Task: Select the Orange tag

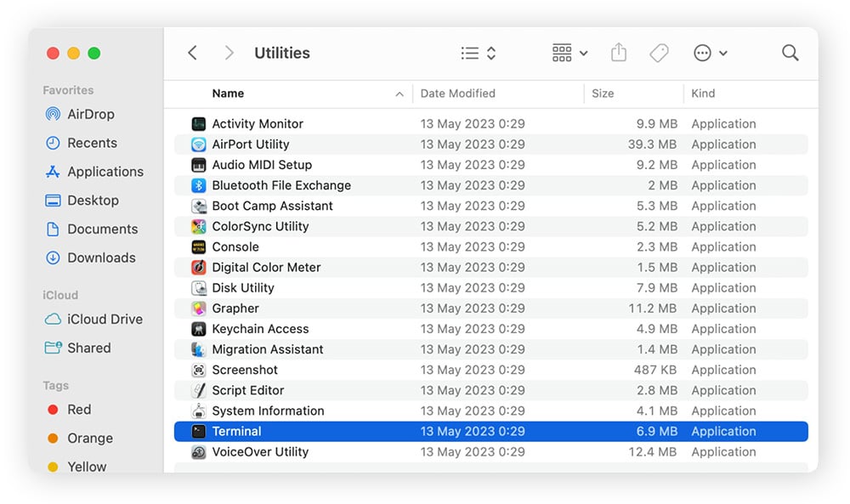Action: tap(80, 439)
